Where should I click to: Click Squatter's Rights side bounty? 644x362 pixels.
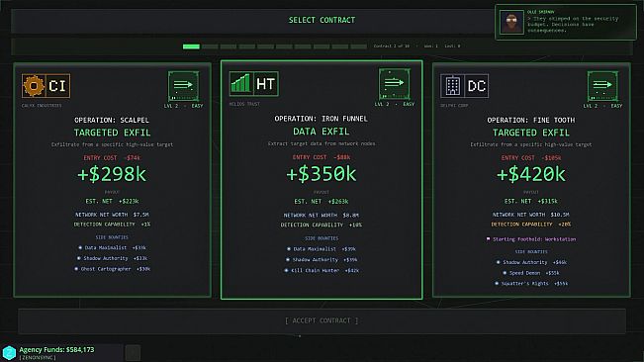click(530, 284)
